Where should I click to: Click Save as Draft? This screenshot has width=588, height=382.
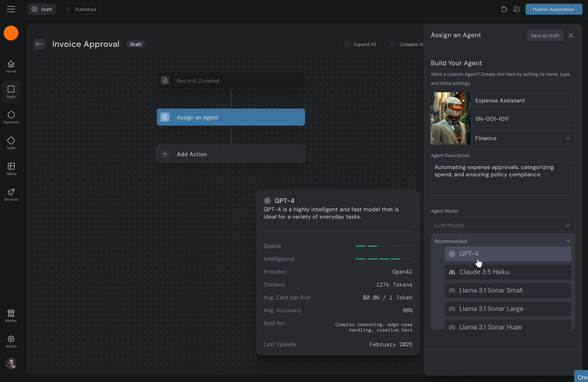[x=545, y=35]
